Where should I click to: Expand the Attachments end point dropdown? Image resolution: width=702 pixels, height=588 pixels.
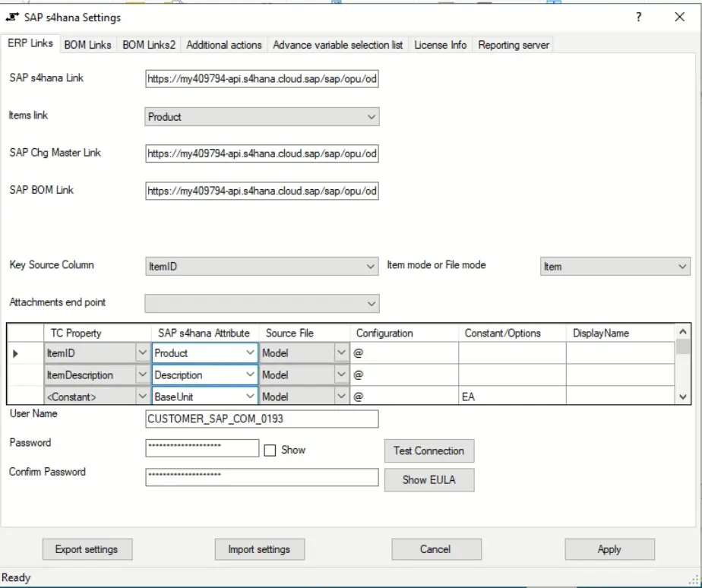click(x=371, y=303)
